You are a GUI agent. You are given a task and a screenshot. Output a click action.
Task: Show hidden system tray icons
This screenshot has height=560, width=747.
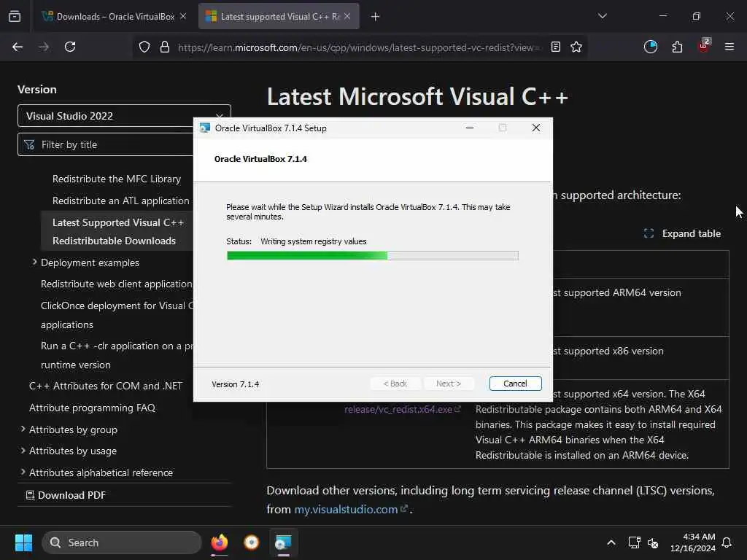611,542
